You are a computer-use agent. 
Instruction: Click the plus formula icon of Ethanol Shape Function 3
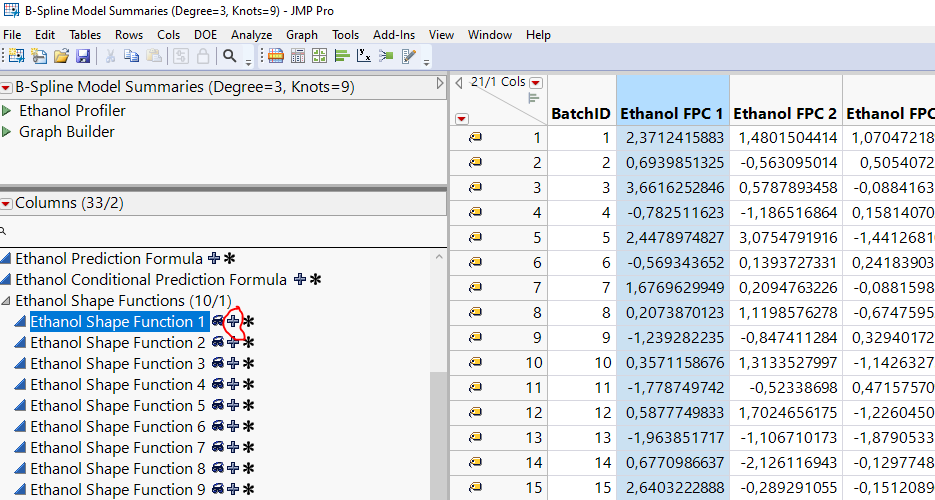(234, 364)
